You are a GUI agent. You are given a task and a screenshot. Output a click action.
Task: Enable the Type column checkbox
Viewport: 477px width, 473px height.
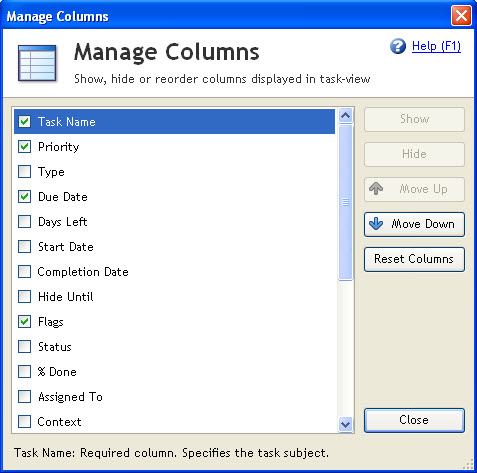point(24,172)
